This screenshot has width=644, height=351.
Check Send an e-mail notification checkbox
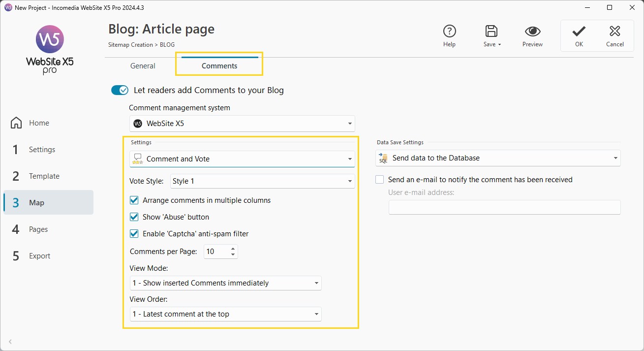(379, 180)
